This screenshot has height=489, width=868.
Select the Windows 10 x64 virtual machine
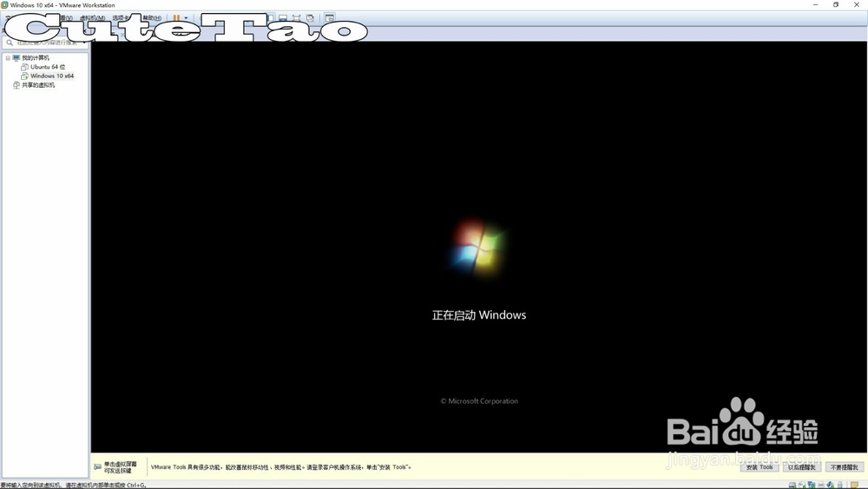[52, 76]
